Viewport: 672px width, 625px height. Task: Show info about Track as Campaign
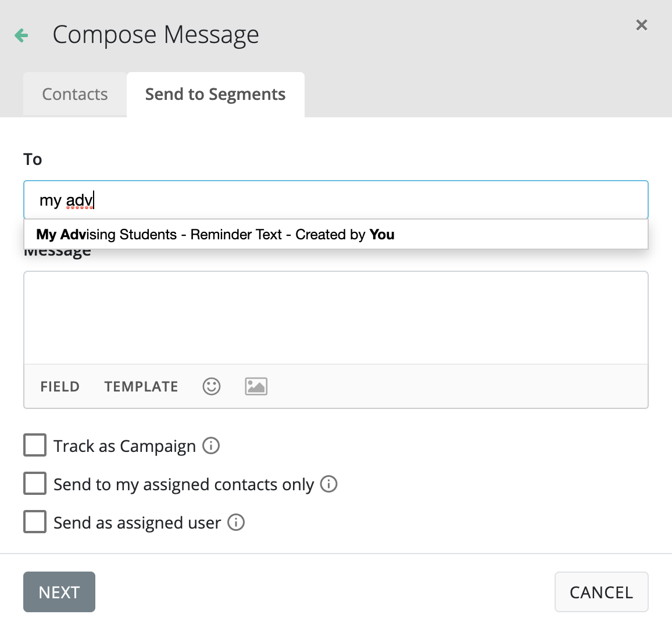click(211, 446)
